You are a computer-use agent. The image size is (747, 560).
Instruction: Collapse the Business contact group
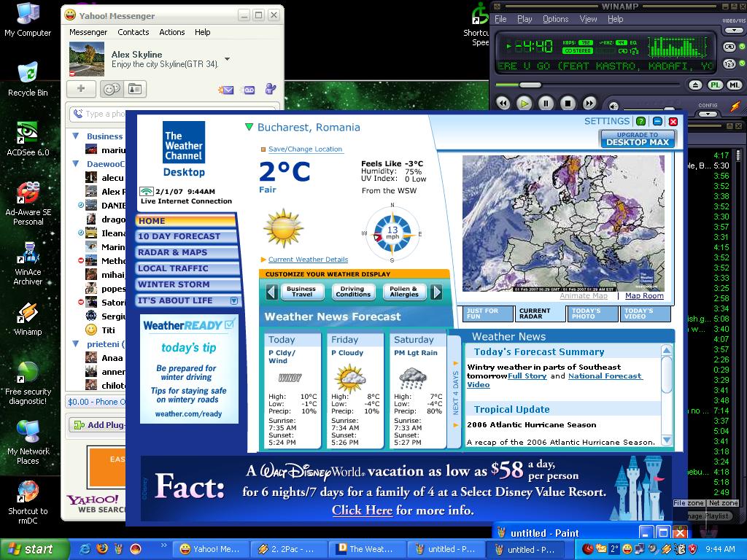tap(76, 136)
